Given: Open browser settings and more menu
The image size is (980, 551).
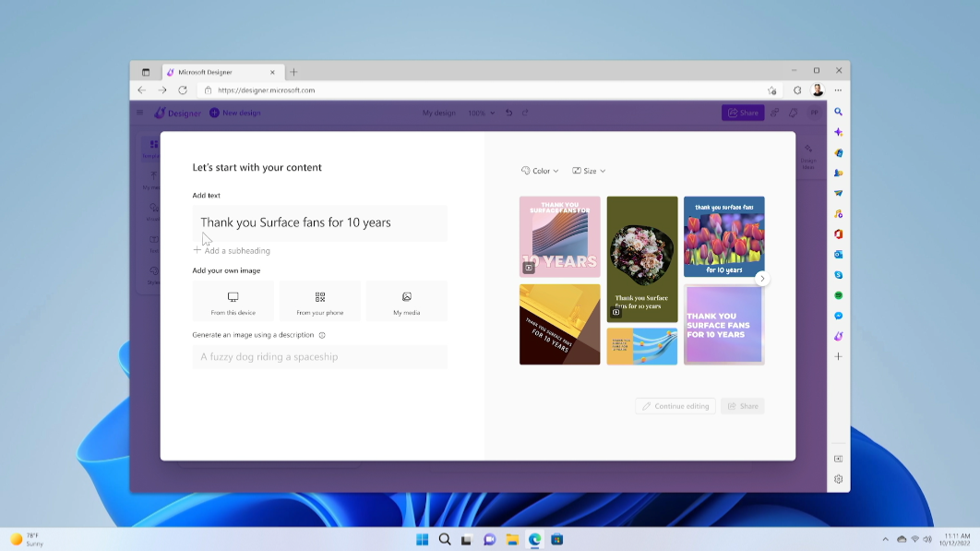Looking at the screenshot, I should click(x=838, y=90).
